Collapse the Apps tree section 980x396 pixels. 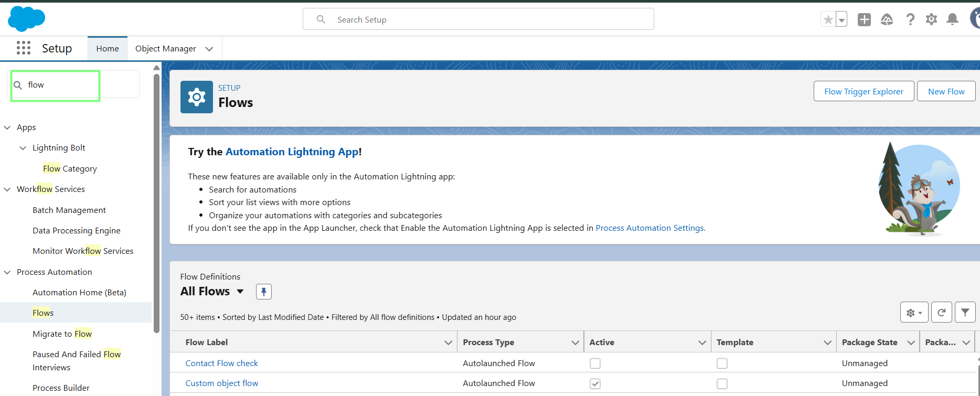click(7, 127)
